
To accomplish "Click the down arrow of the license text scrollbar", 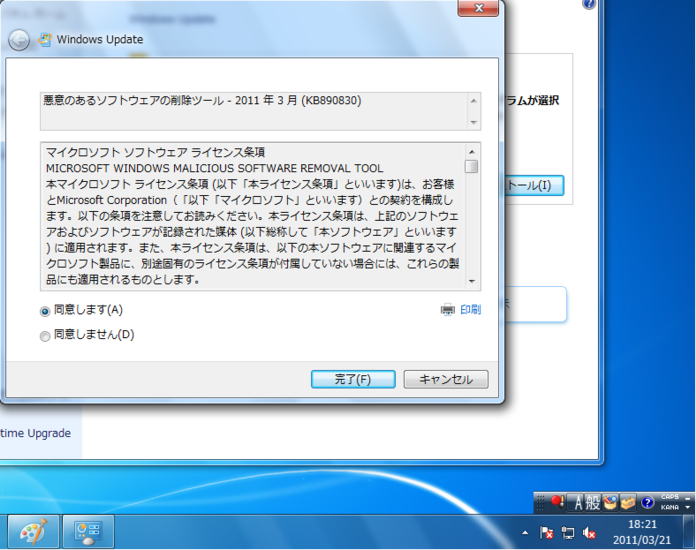I will tap(472, 281).
